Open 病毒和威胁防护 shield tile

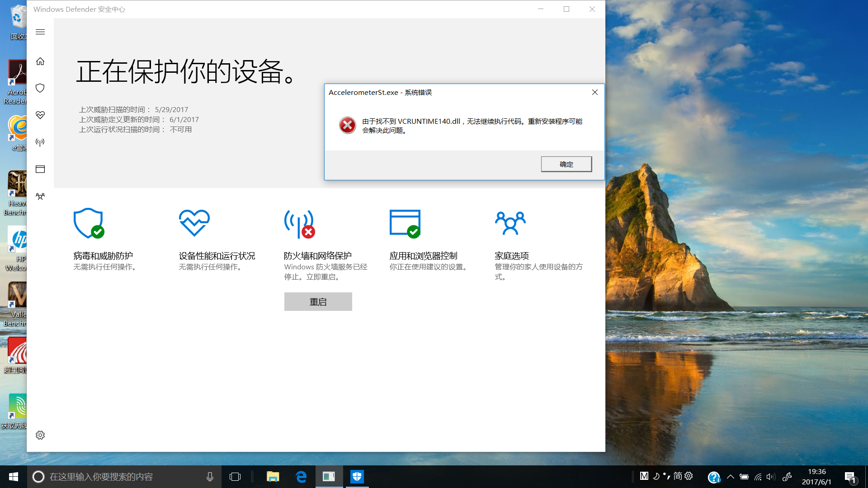89,223
